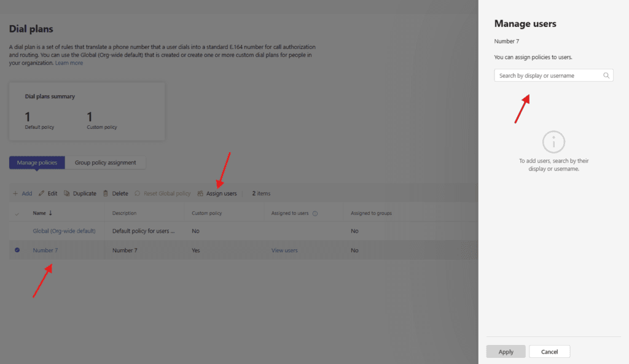
Task: Click the Edit pencil icon
Action: point(42,193)
